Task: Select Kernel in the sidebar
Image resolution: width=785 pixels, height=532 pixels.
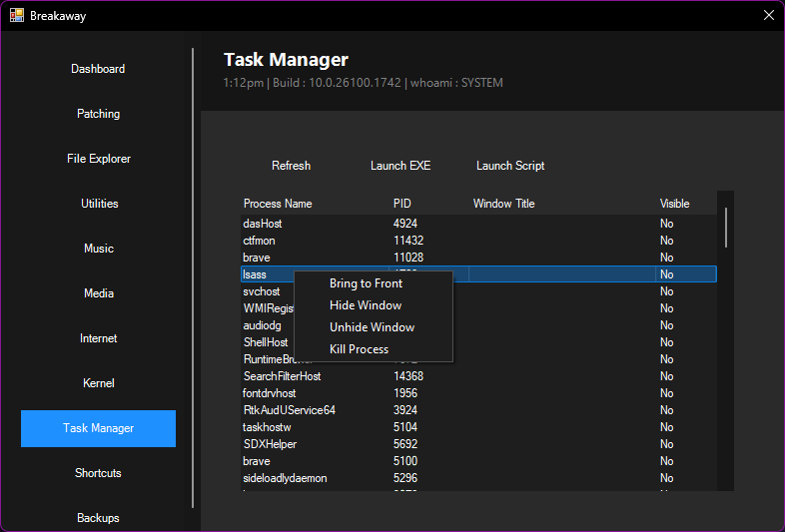Action: pos(98,383)
